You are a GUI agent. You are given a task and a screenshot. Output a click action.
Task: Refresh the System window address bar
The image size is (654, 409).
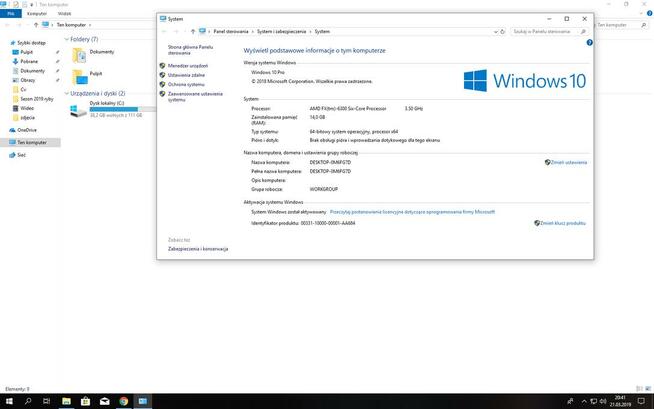click(503, 32)
